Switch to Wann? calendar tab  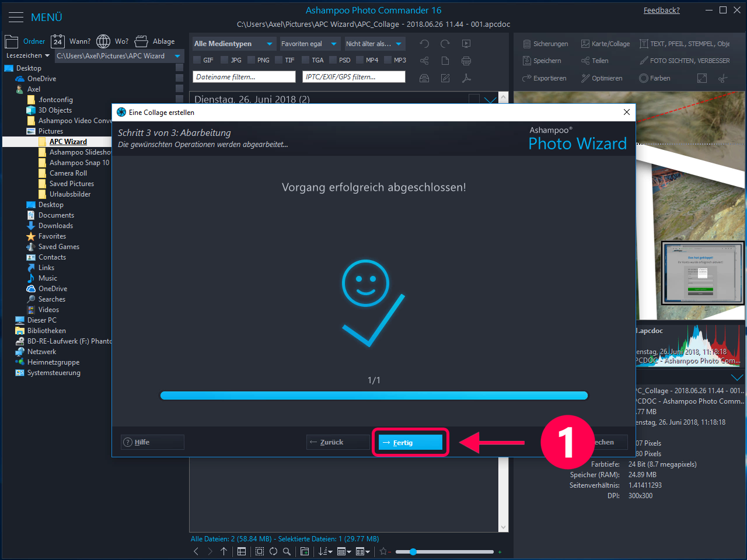71,41
